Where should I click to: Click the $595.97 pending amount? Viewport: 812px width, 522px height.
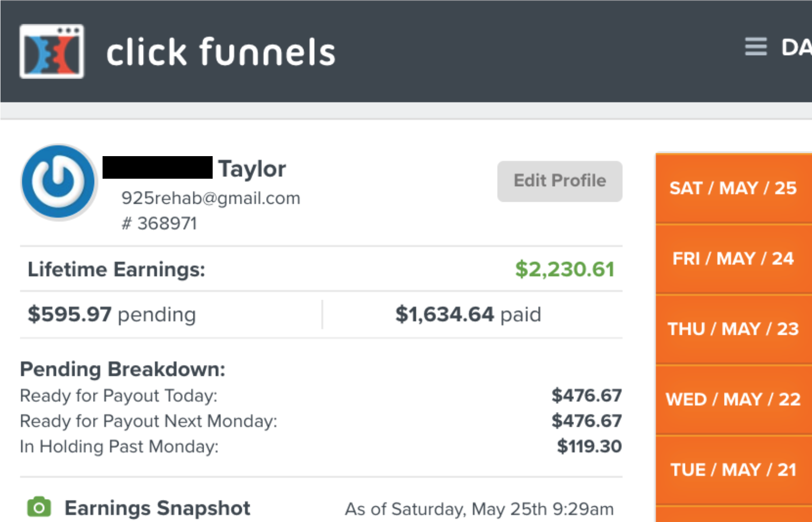70,314
